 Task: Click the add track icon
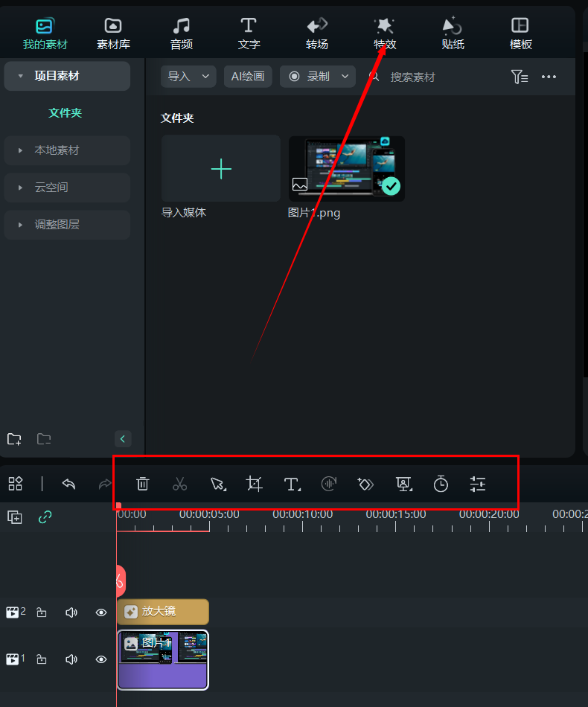coord(14,517)
